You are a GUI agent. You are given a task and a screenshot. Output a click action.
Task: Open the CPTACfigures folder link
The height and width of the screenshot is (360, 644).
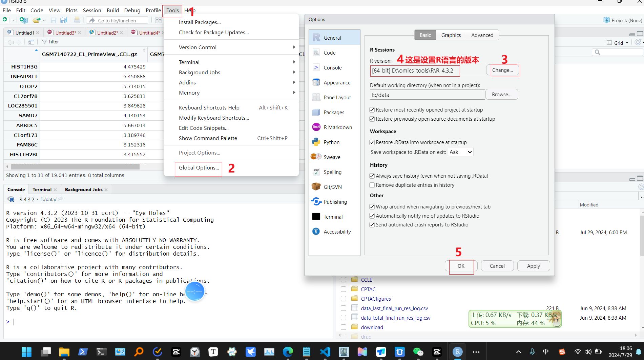click(376, 299)
